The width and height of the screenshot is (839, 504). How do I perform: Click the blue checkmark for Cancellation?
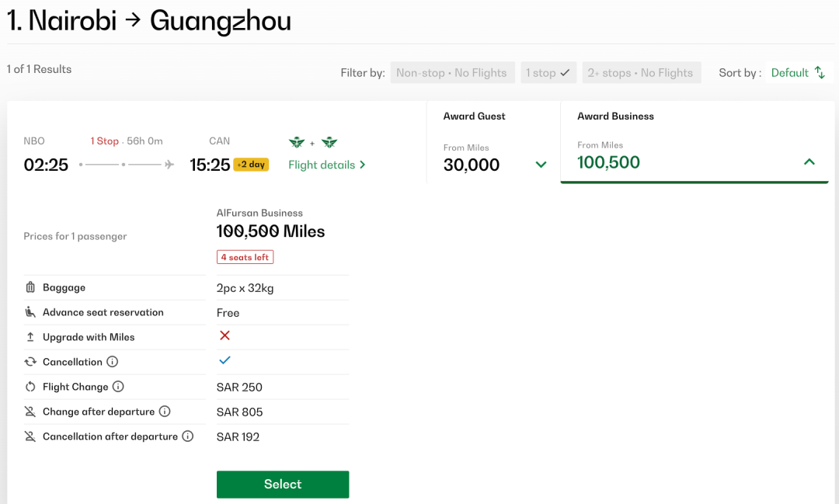[225, 360]
